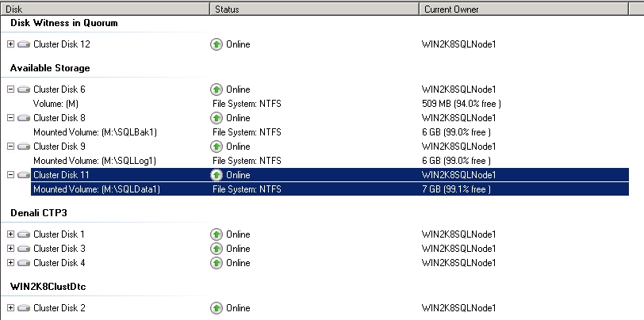
Task: Click the Cluster Disk 12 drive icon
Action: tap(24, 44)
